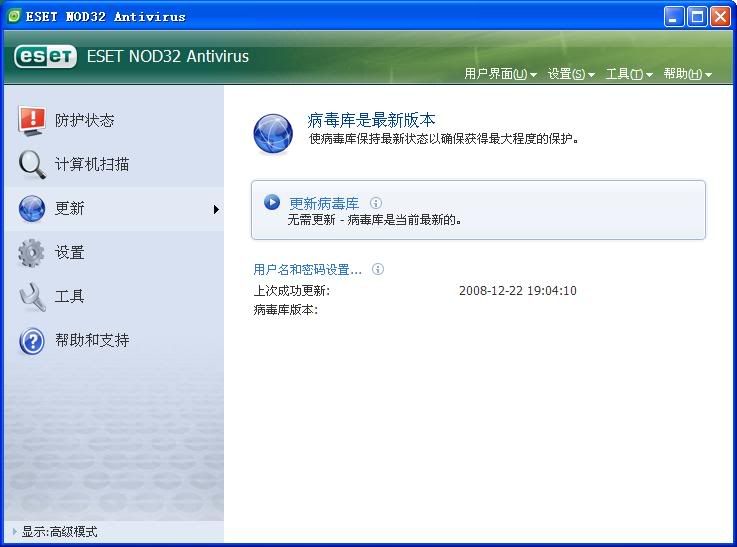Open the 用户界面(U) dropdown menu

coord(500,74)
